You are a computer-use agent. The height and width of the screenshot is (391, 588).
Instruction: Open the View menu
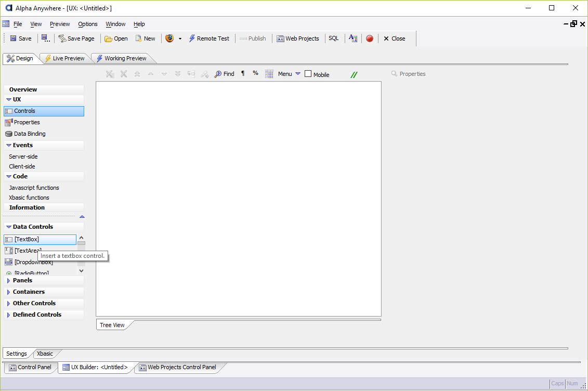coord(36,24)
